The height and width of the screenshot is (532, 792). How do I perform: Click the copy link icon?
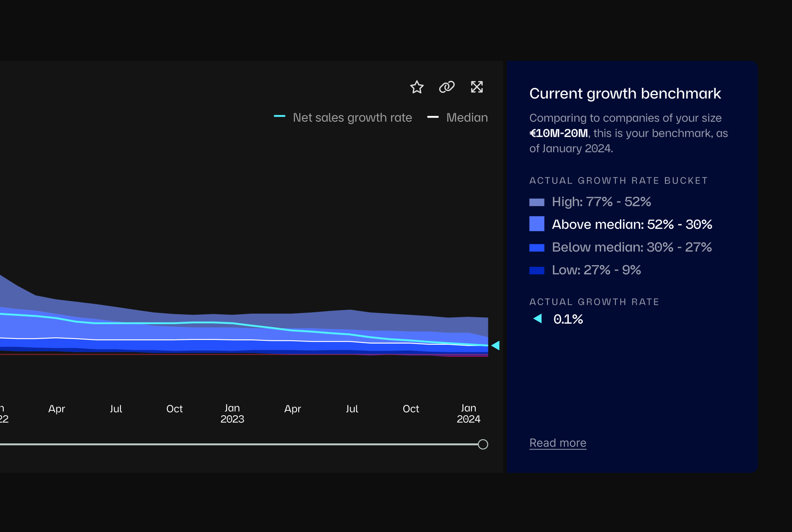point(447,87)
